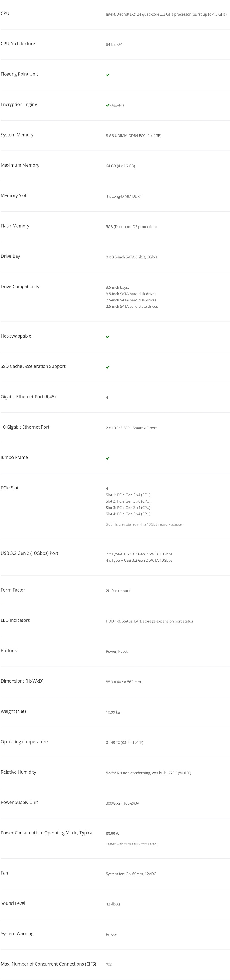This screenshot has height=980, width=230.
Task: Click the Hot-swappable green checkmark
Action: (108, 337)
